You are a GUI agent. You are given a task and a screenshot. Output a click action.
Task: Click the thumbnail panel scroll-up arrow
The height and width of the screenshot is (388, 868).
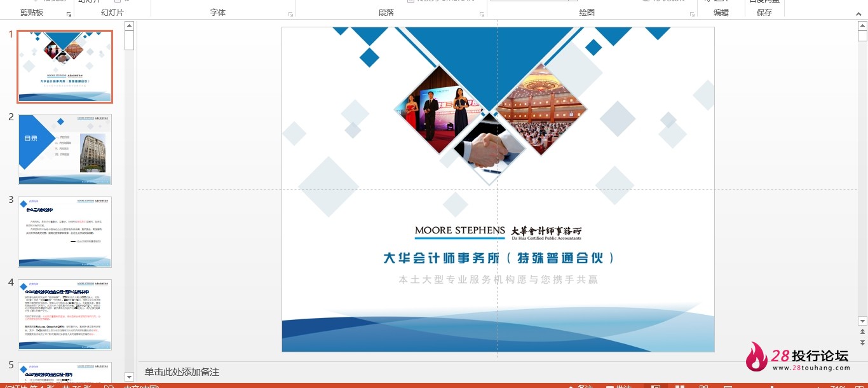[x=130, y=25]
